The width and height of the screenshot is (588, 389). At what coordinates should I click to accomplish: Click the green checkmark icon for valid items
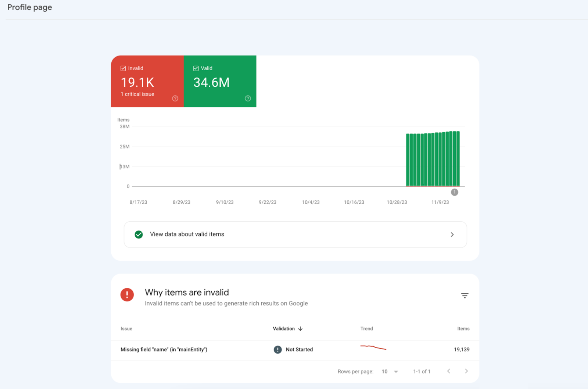139,234
